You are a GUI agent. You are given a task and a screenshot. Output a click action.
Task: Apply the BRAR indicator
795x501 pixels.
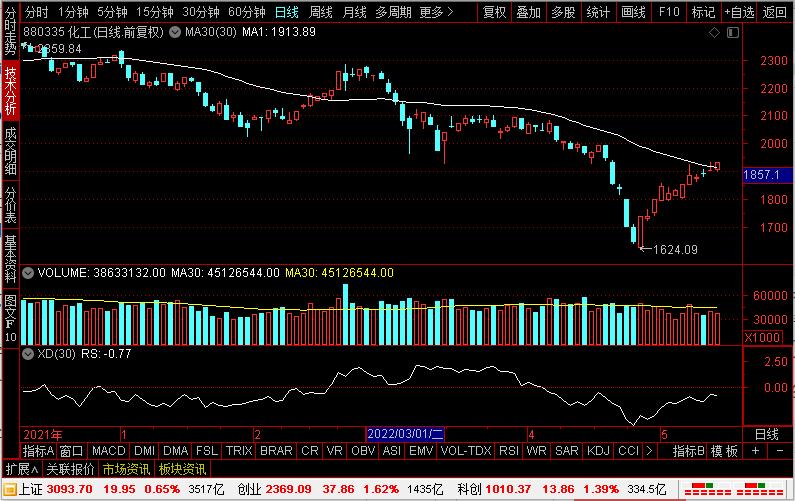[x=276, y=450]
